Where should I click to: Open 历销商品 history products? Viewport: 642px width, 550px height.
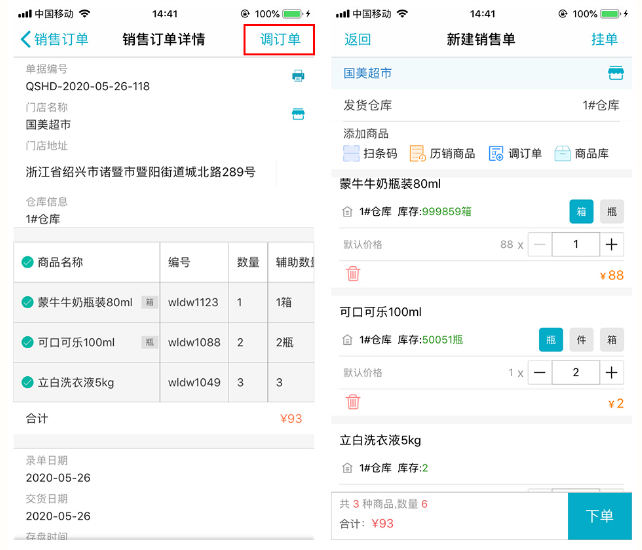click(442, 154)
